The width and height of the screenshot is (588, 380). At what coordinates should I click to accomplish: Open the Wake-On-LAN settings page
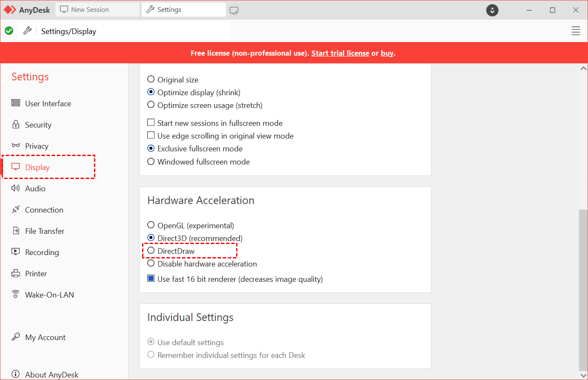[x=49, y=295]
